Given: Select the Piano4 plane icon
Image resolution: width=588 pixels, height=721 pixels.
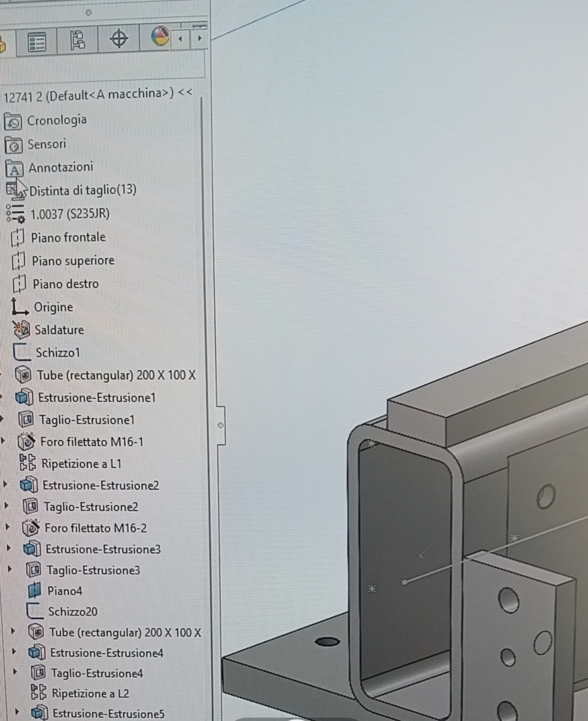Looking at the screenshot, I should coord(34,591).
